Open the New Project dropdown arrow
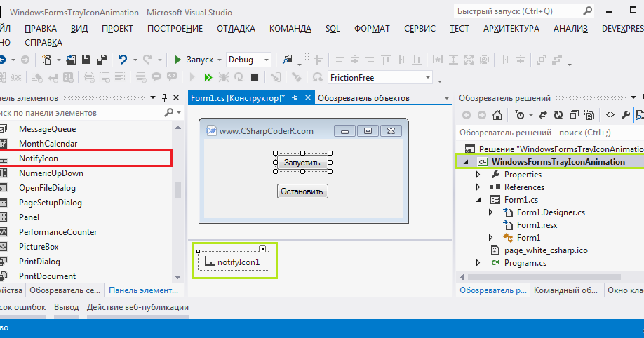This screenshot has width=644, height=338. pos(58,60)
